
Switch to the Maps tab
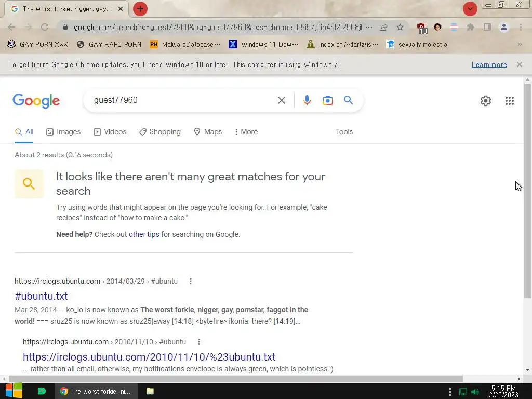[x=208, y=131]
